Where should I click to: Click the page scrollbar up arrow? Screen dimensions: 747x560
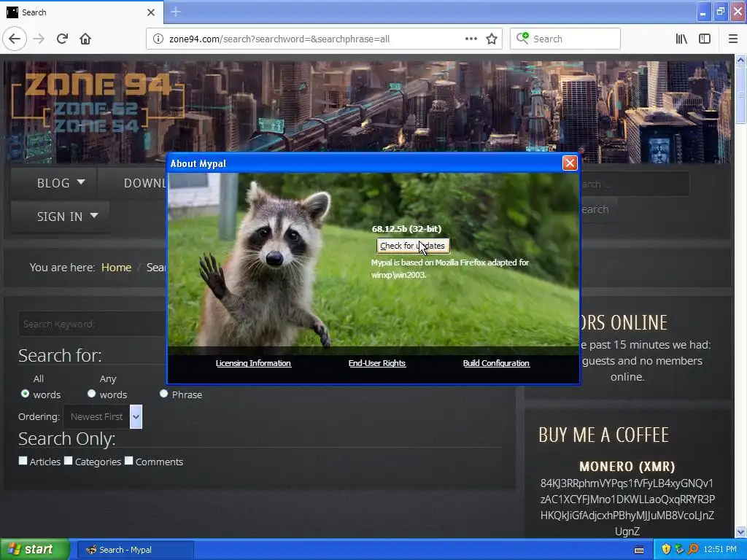pos(740,60)
